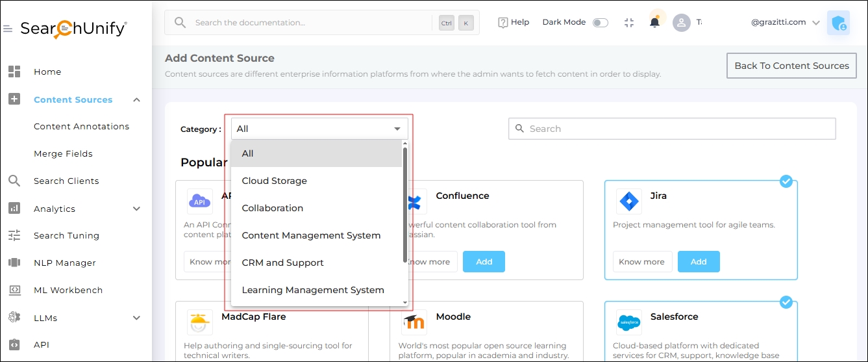Screen dimensions: 868x362
Task: Click the user avatar icon
Action: [x=681, y=23]
